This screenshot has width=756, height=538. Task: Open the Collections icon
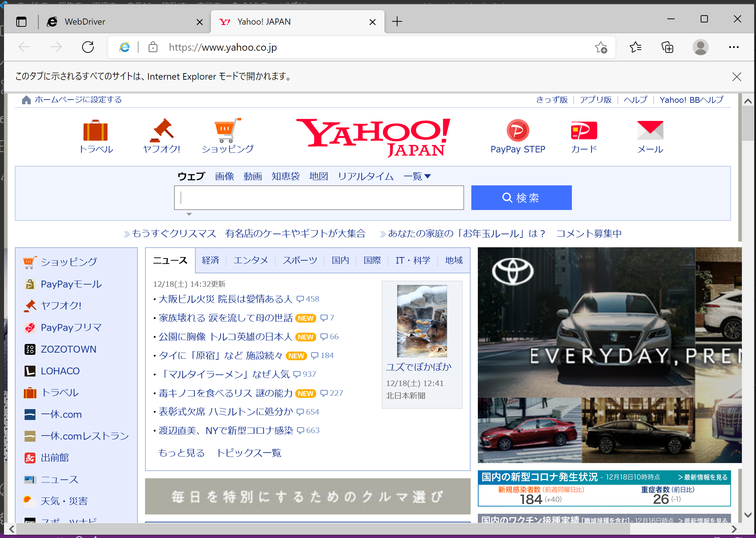(x=667, y=47)
